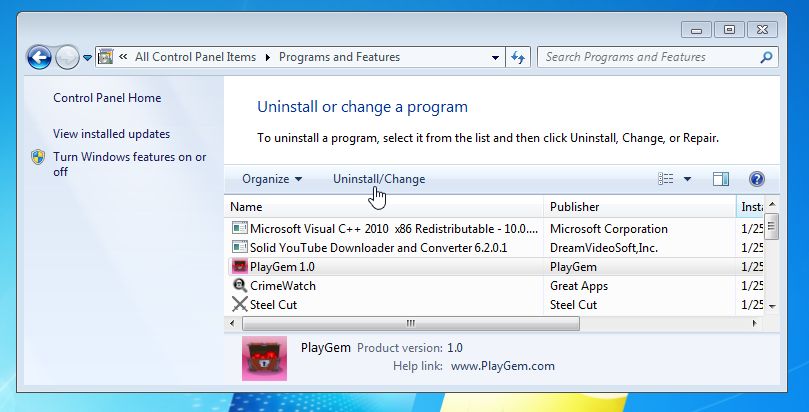
Task: Select CrimeWatch in the program list
Action: [x=495, y=286]
